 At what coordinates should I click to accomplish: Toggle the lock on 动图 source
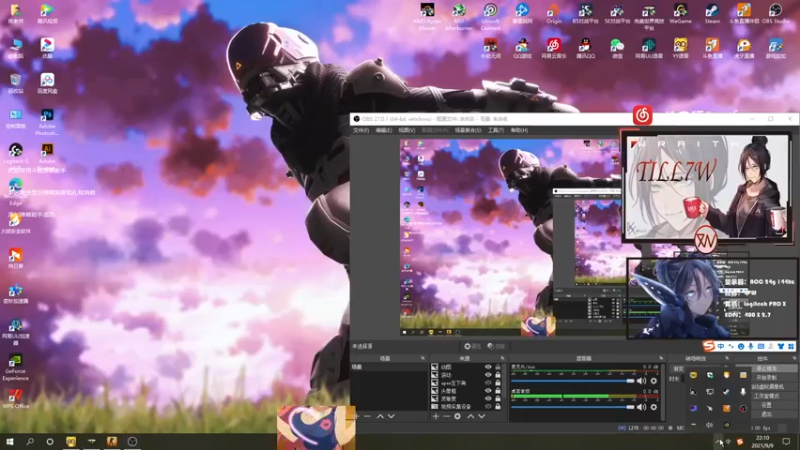[498, 367]
